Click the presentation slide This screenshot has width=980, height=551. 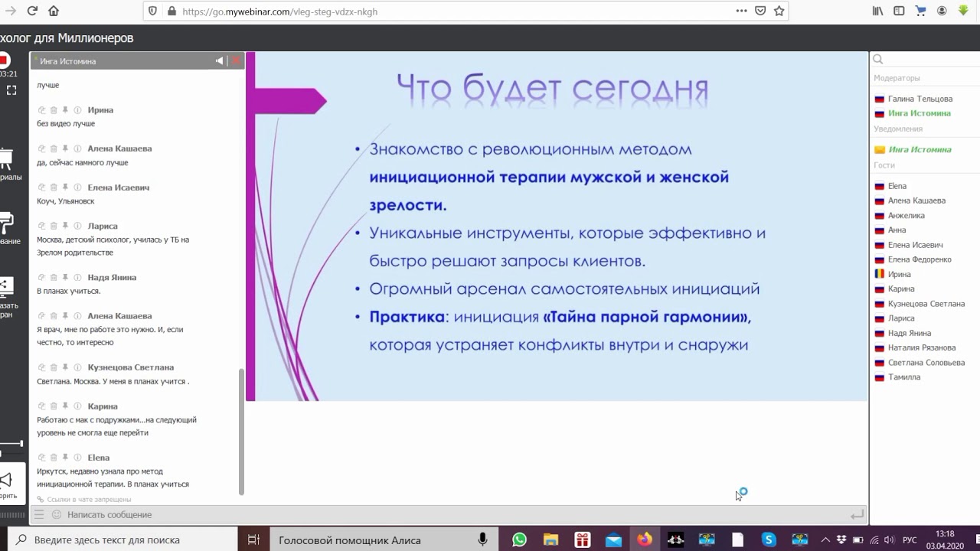click(x=557, y=227)
